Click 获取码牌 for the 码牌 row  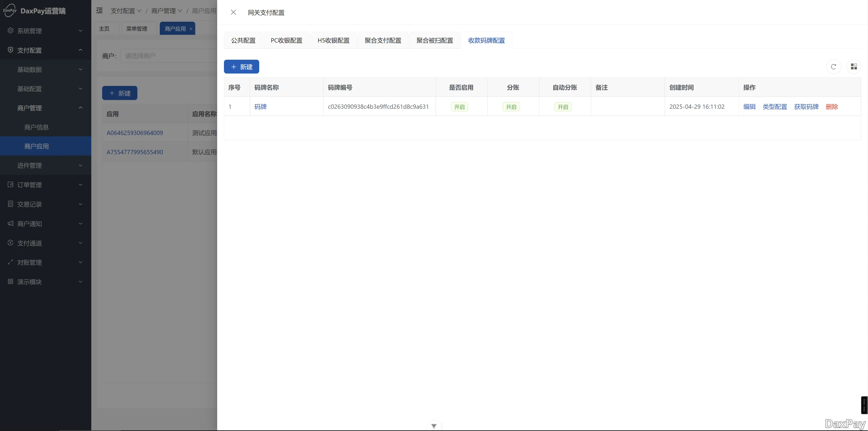pyautogui.click(x=806, y=107)
